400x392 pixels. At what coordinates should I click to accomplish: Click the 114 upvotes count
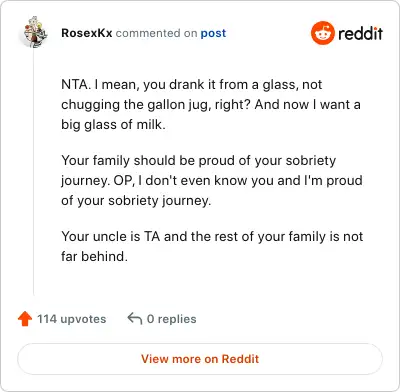click(72, 319)
